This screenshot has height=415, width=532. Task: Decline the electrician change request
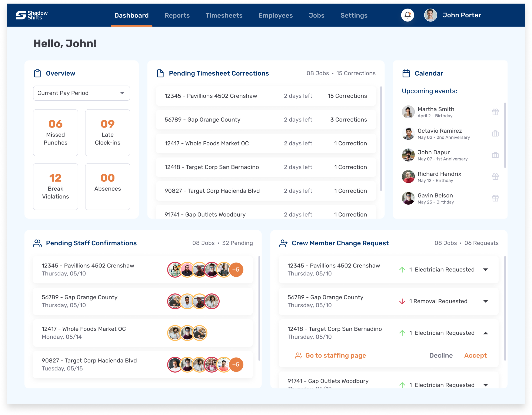[441, 355]
